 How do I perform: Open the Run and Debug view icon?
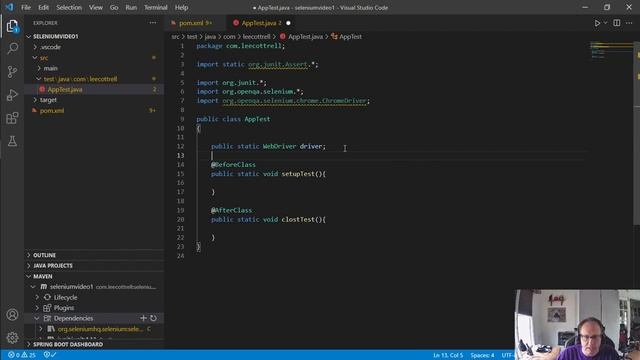(12, 95)
